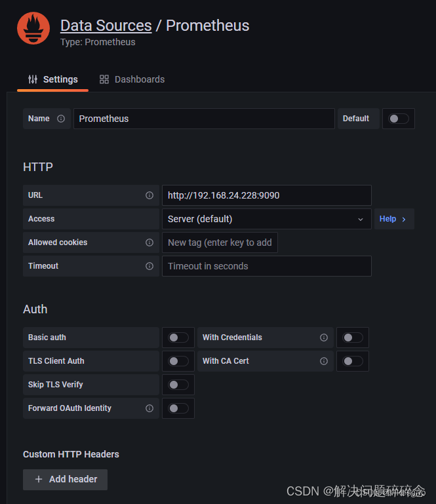Switch to the Settings tab
436x504 pixels.
pos(52,79)
